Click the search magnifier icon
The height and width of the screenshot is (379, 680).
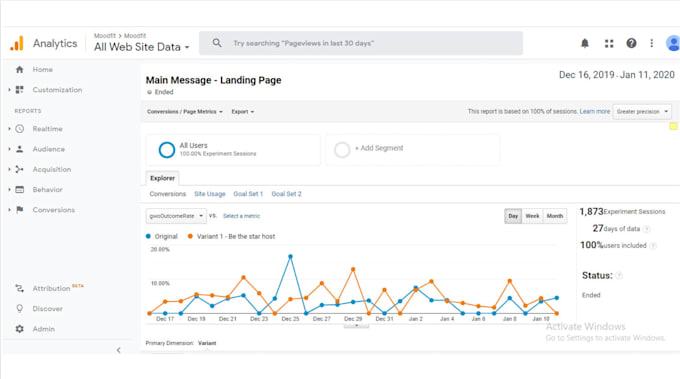click(x=217, y=43)
